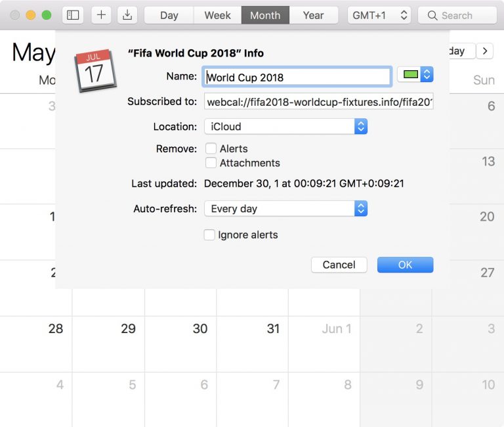
Task: Switch to the Week view tab
Action: tap(217, 15)
